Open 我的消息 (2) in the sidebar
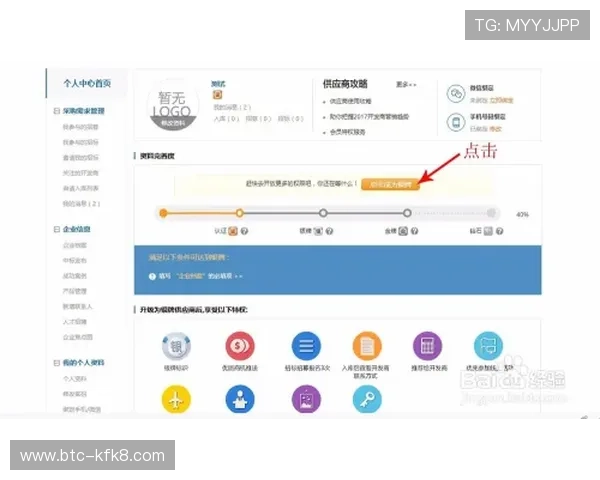600x480 pixels. tap(82, 204)
